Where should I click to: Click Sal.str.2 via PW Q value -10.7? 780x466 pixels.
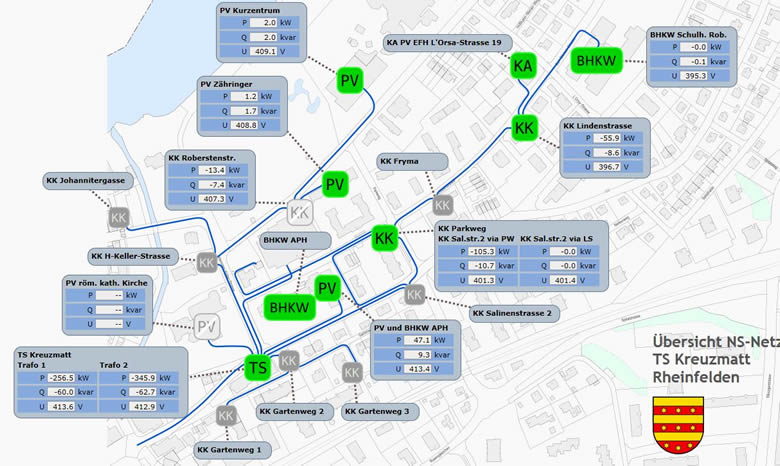pos(482,266)
